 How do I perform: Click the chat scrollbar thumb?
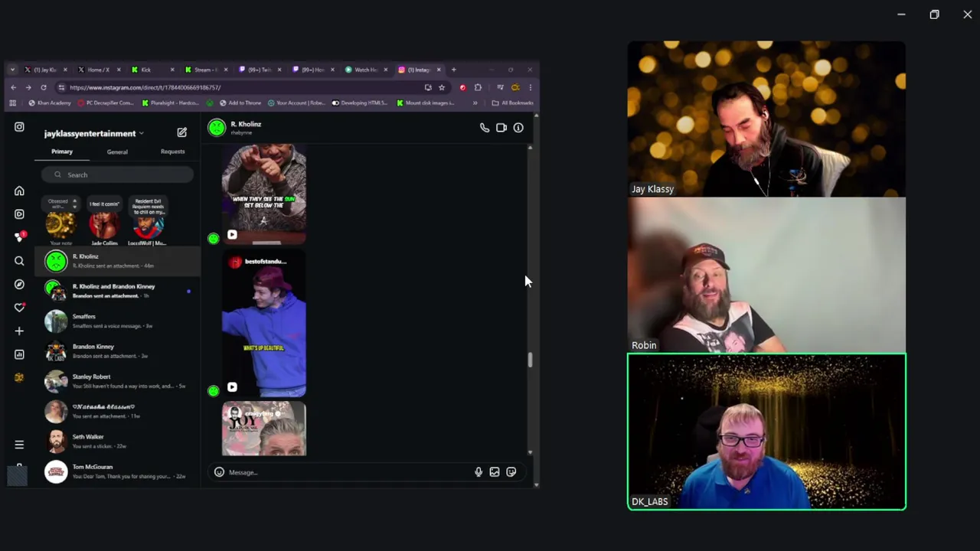point(530,360)
